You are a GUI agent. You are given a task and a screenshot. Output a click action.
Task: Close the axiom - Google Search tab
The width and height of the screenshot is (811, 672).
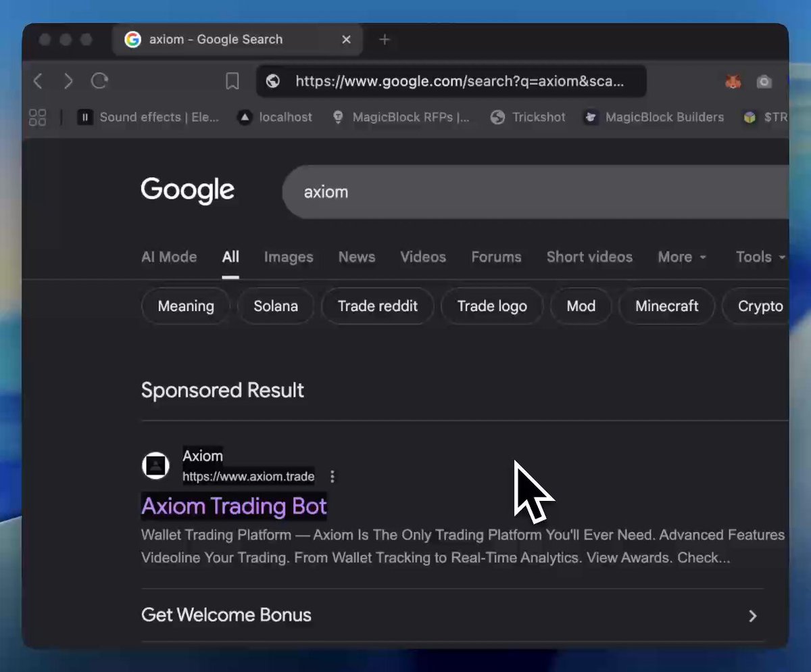point(347,40)
